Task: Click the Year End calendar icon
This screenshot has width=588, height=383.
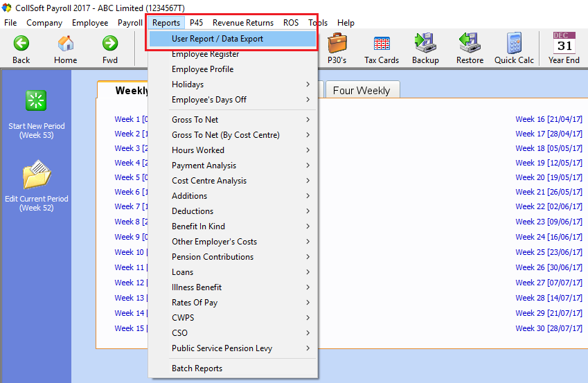Action: [564, 44]
